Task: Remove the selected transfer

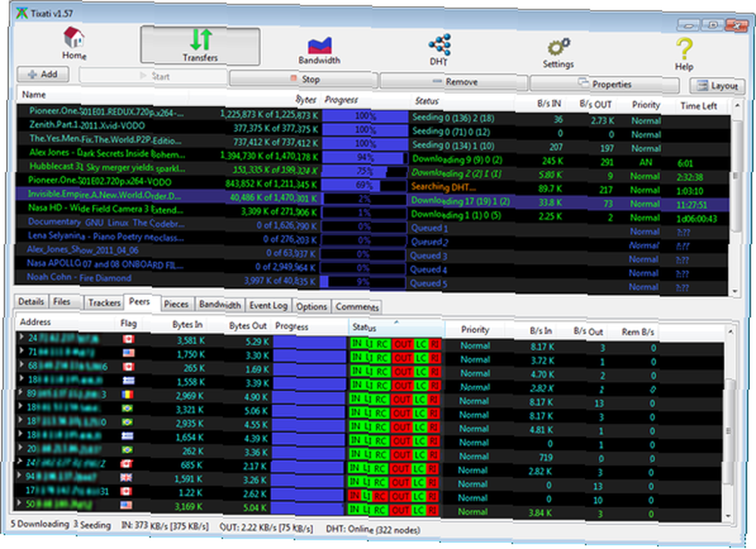Action: point(454,82)
